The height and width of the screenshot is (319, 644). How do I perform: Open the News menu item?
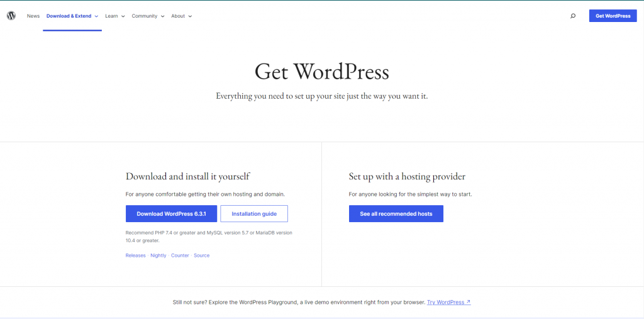tap(33, 16)
